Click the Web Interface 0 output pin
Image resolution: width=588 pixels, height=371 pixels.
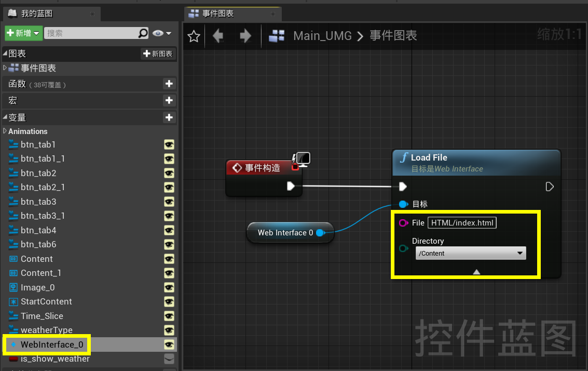321,233
